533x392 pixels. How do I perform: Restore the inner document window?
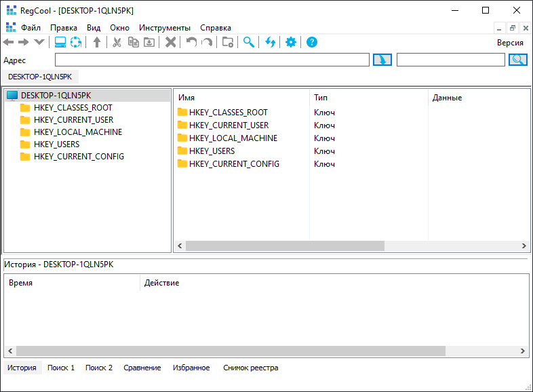click(512, 28)
